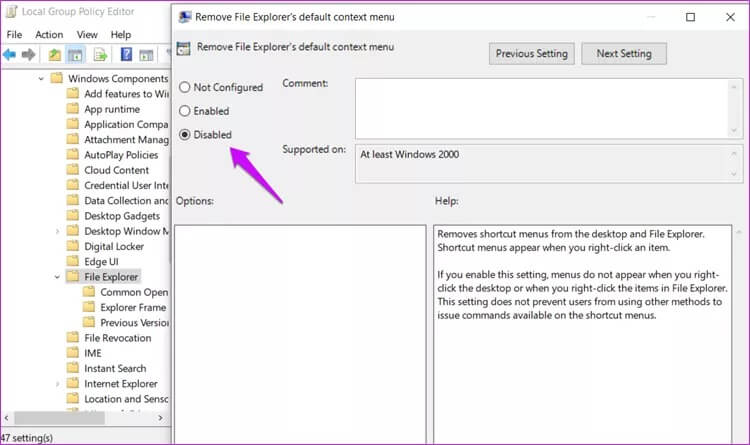Go back using the blue arrow
This screenshot has width=750, height=445.
[9, 55]
